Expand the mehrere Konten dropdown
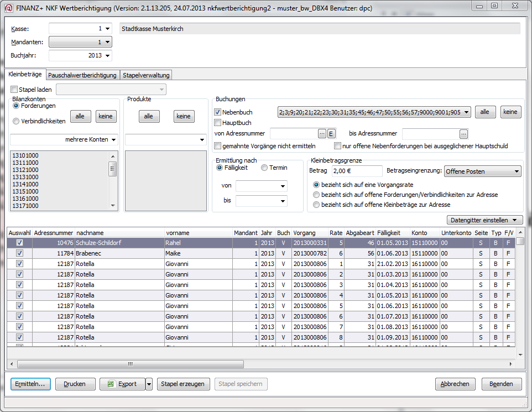The height and width of the screenshot is (412, 532). pos(114,139)
